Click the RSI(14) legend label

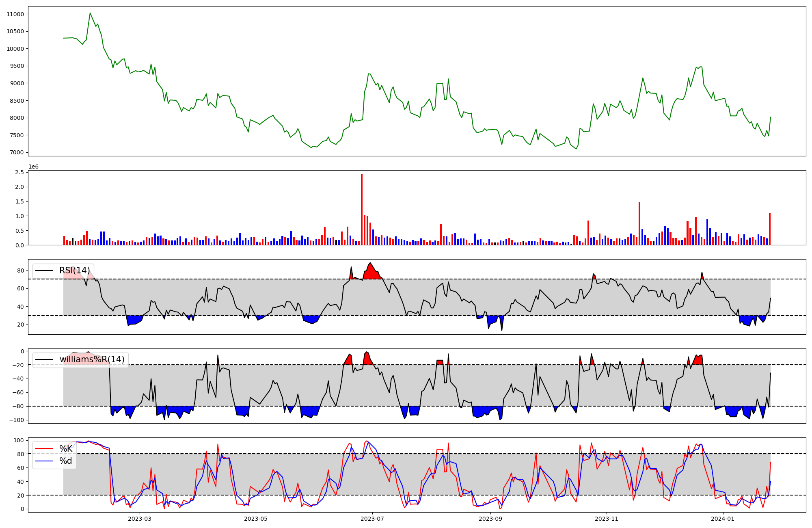[75, 270]
